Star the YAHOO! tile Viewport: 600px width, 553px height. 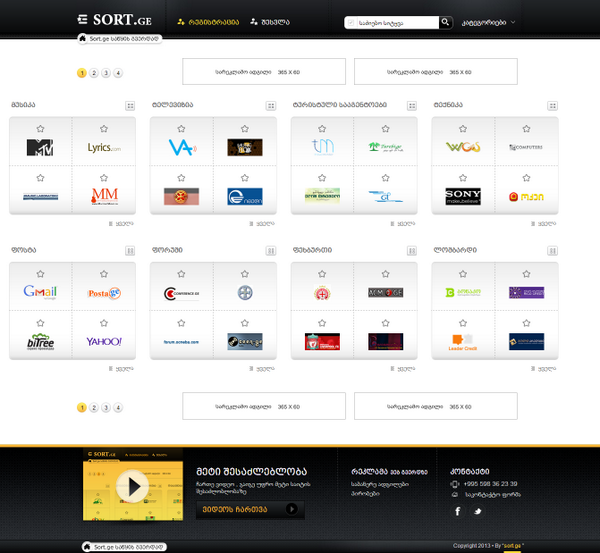tap(104, 323)
